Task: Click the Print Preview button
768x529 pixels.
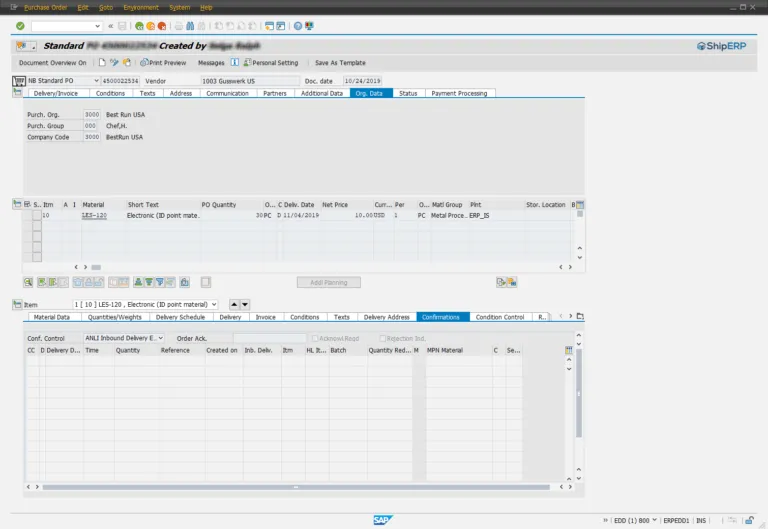Action: pos(163,62)
